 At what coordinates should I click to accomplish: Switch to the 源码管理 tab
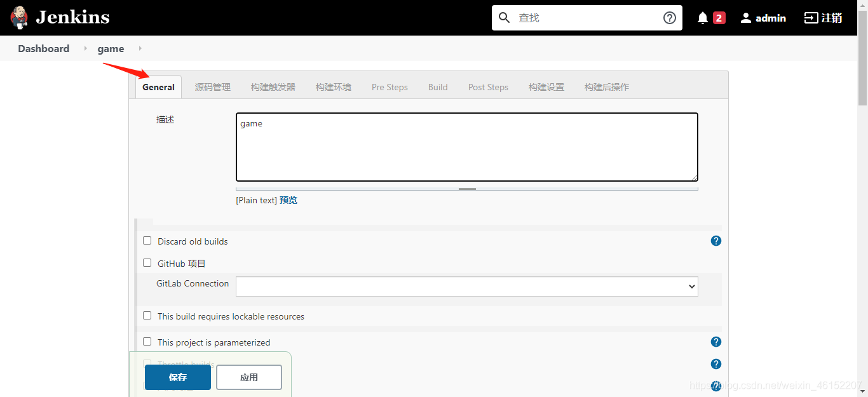(x=213, y=87)
